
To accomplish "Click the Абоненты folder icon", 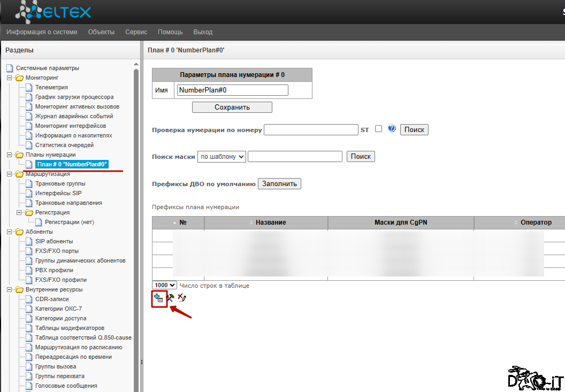I will [x=19, y=232].
